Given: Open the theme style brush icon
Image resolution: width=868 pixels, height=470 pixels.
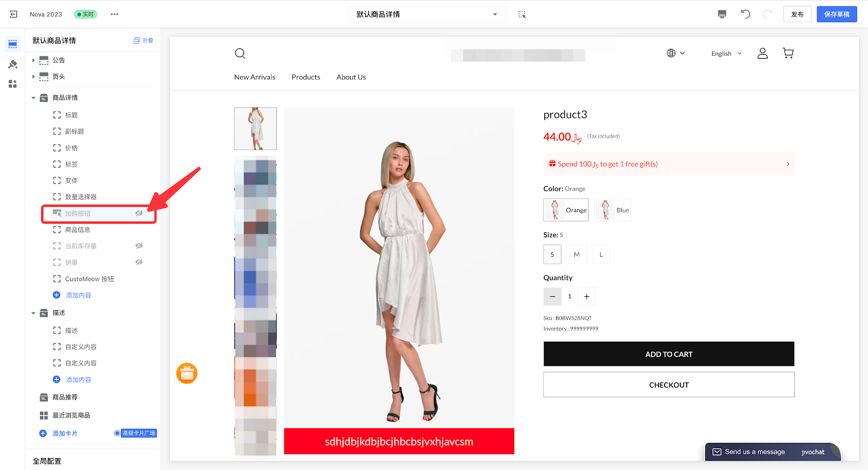Looking at the screenshot, I should click(12, 64).
